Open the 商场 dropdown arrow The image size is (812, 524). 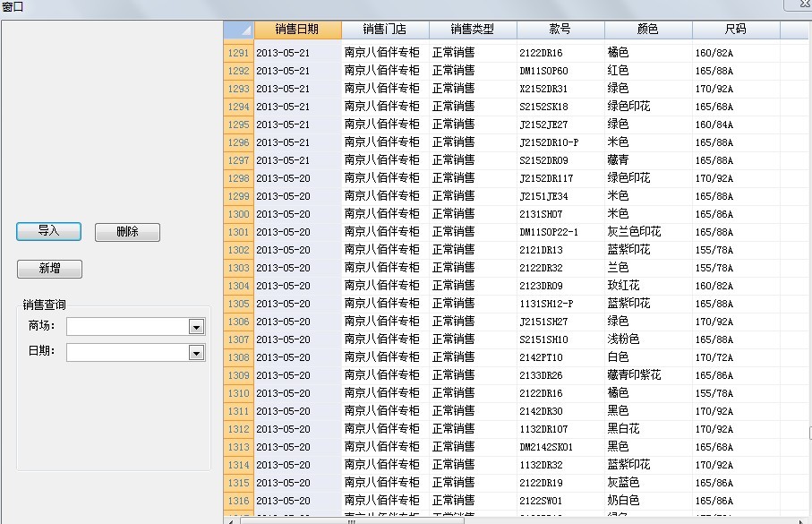[196, 327]
